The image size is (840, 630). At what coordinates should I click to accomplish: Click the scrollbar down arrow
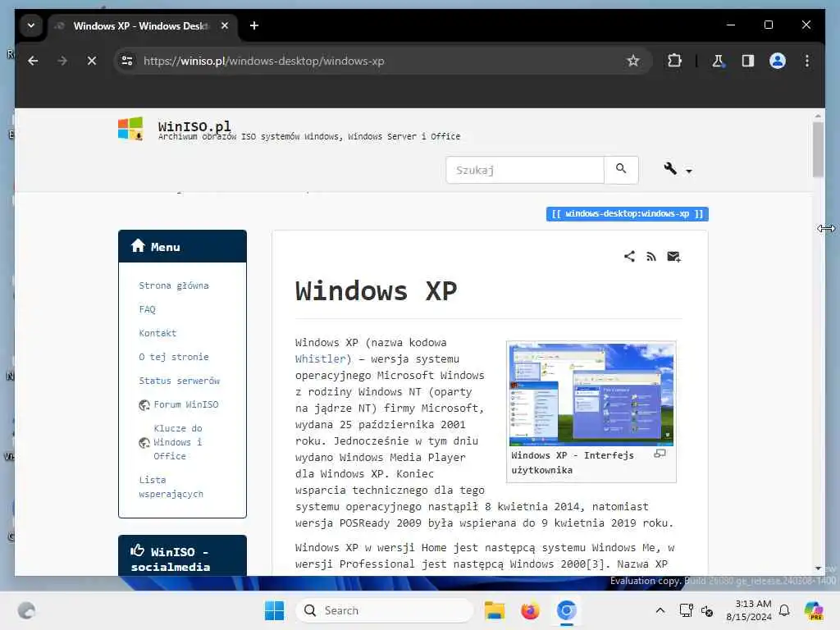coord(818,568)
